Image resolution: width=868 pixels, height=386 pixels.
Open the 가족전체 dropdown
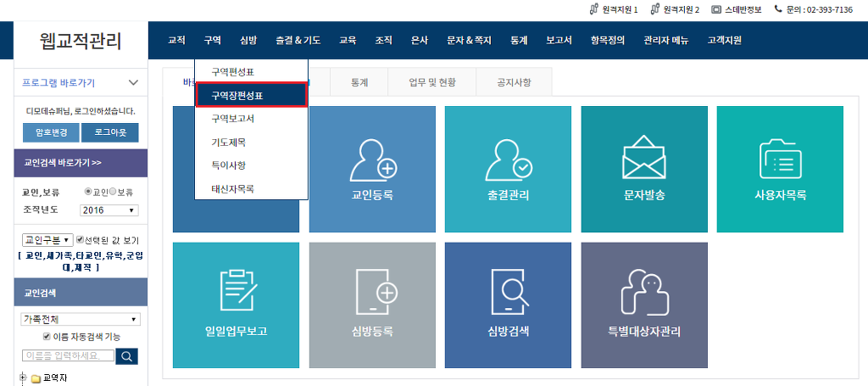81,320
